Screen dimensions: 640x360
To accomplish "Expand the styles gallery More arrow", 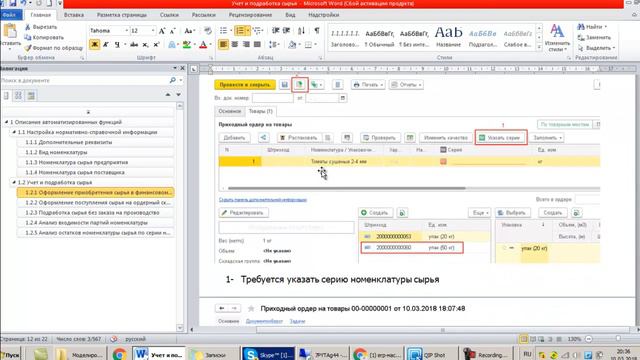I will pos(539,47).
